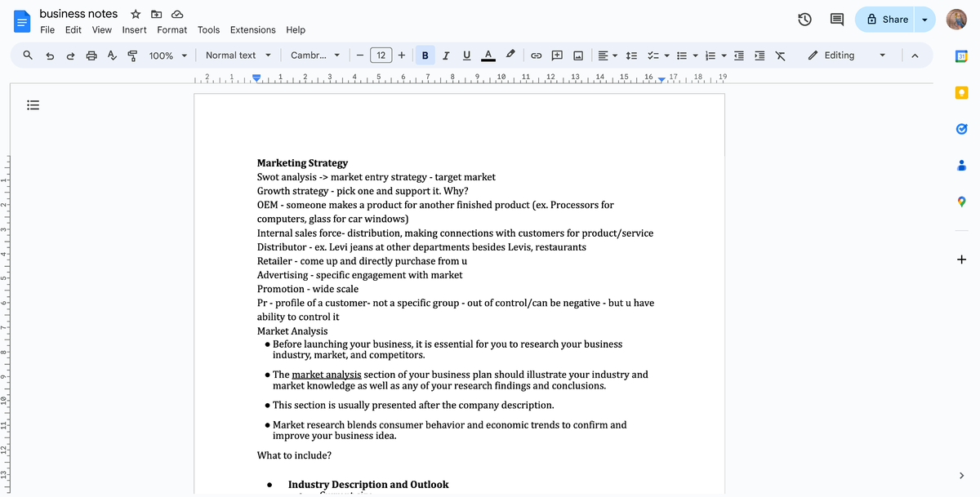
Task: Select the paint format tool
Action: click(x=131, y=55)
